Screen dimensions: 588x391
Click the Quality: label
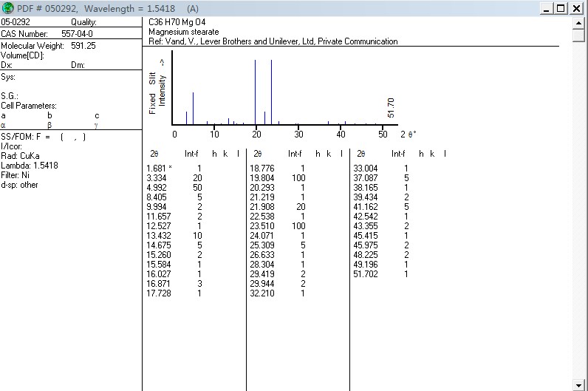83,22
